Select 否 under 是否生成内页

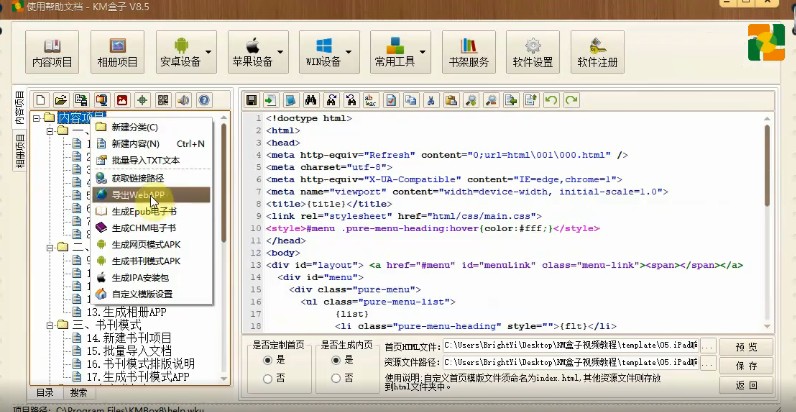click(x=335, y=379)
